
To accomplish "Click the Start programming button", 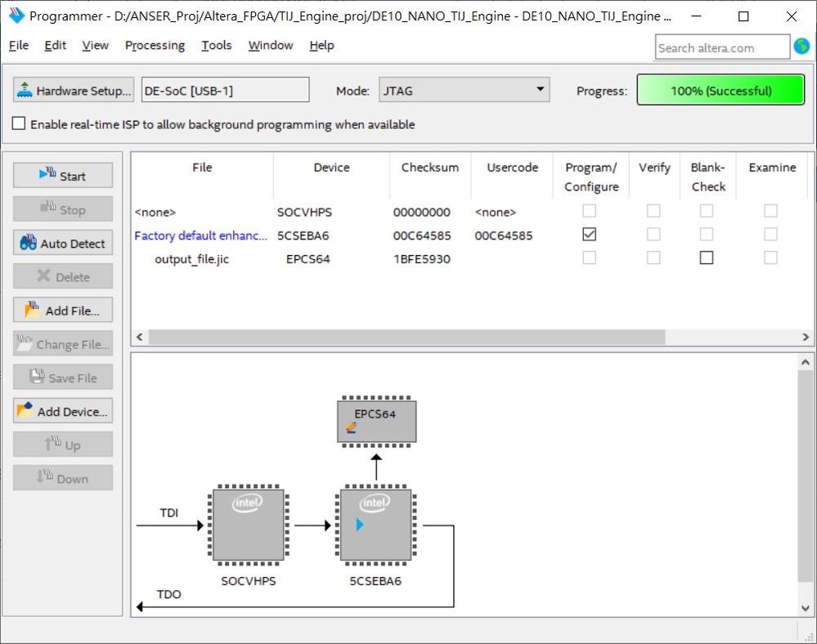I will (62, 176).
